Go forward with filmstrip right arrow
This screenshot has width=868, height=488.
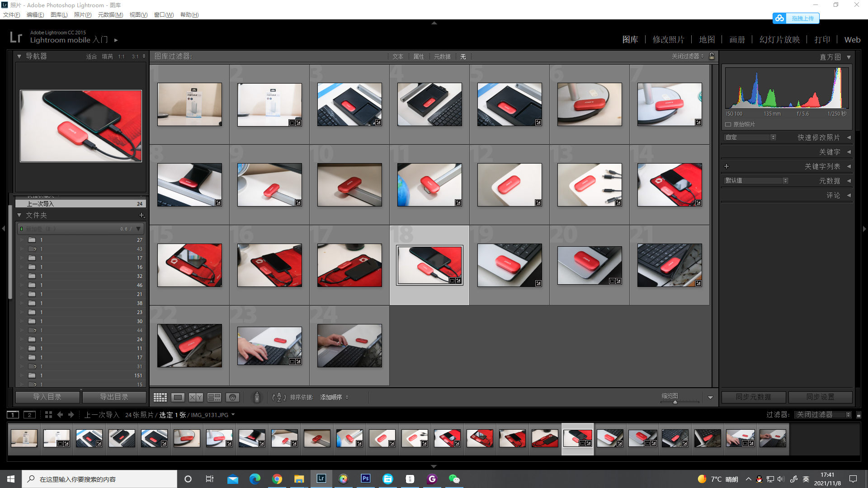71,415
